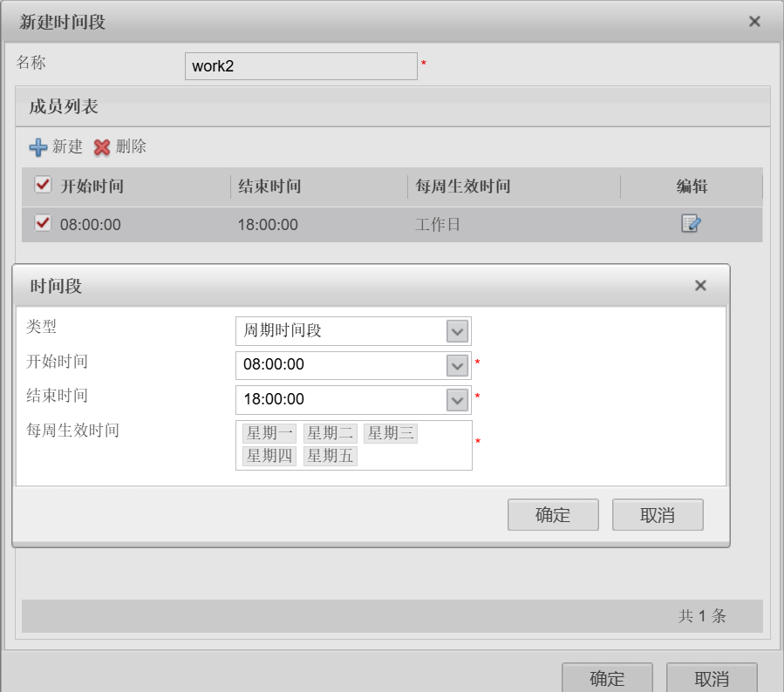Click the 工作日 table cell
The width and height of the screenshot is (784, 692).
coord(438,225)
